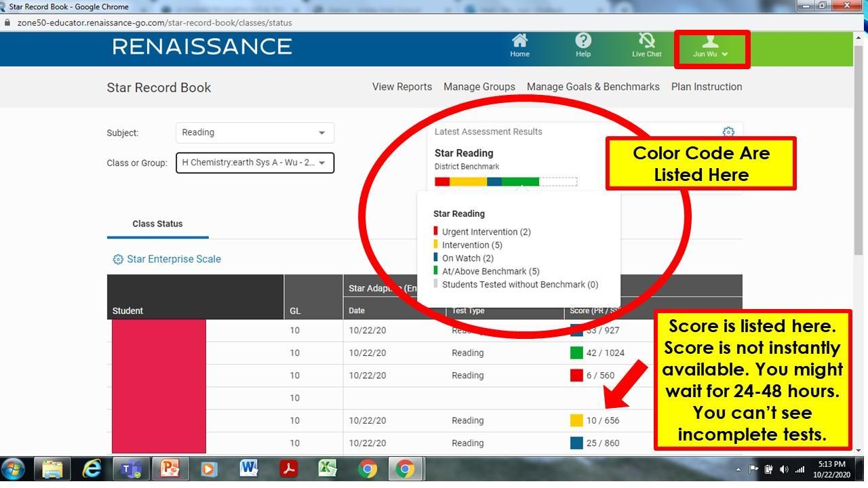Image resolution: width=868 pixels, height=488 pixels.
Task: Switch to the Class Status tab
Action: pyautogui.click(x=157, y=224)
